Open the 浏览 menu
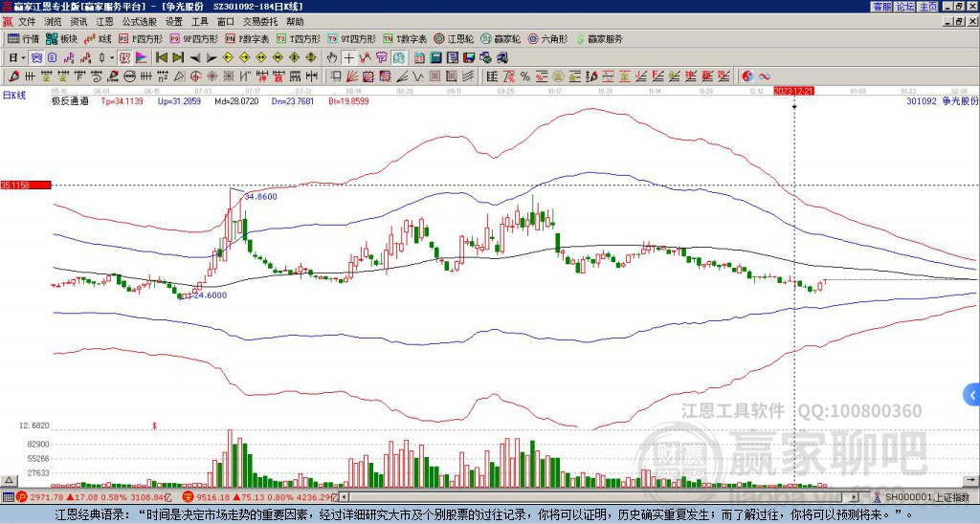The image size is (980, 524). [53, 22]
